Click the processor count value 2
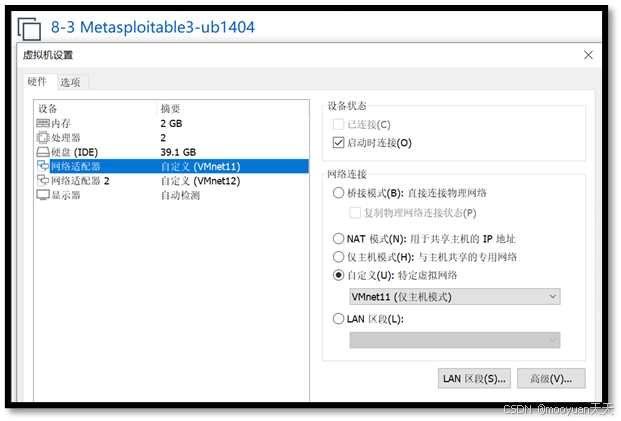621x421 pixels. [163, 138]
